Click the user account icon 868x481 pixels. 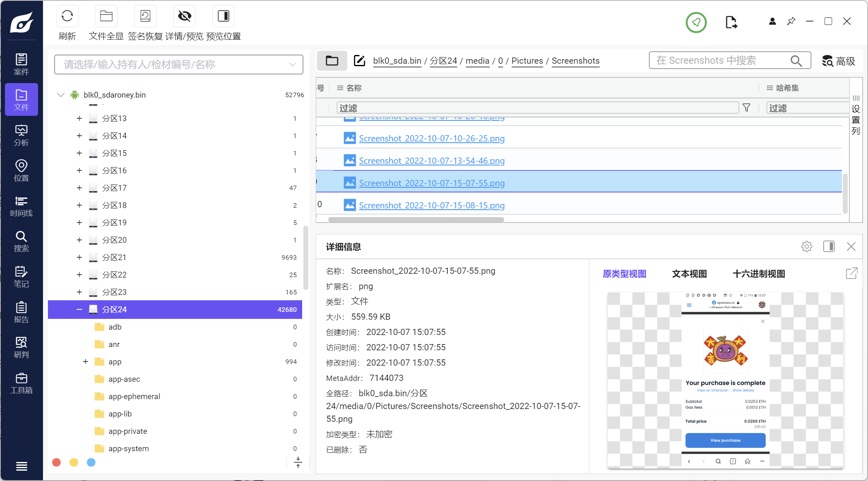pos(772,22)
